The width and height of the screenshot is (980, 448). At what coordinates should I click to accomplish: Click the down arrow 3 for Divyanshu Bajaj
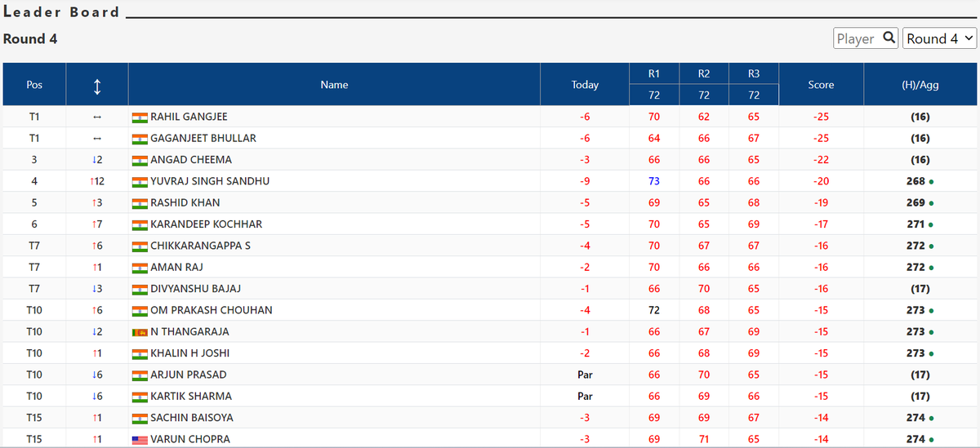[97, 289]
